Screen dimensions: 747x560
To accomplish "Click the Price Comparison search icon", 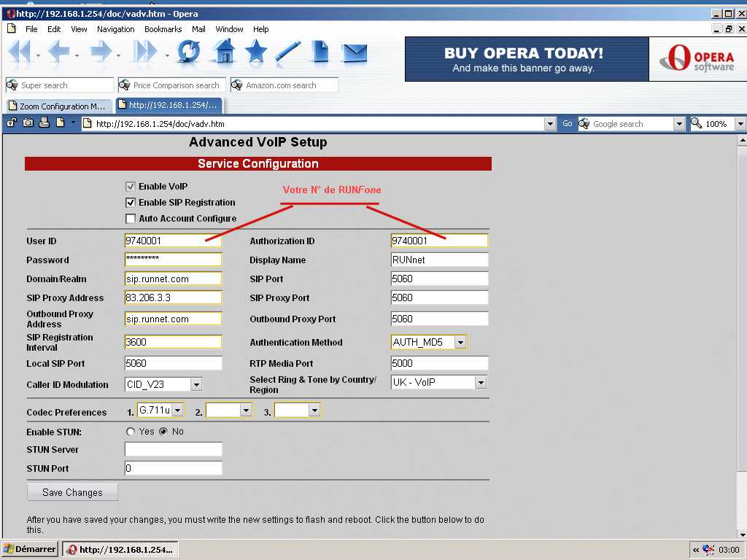I will tap(124, 85).
